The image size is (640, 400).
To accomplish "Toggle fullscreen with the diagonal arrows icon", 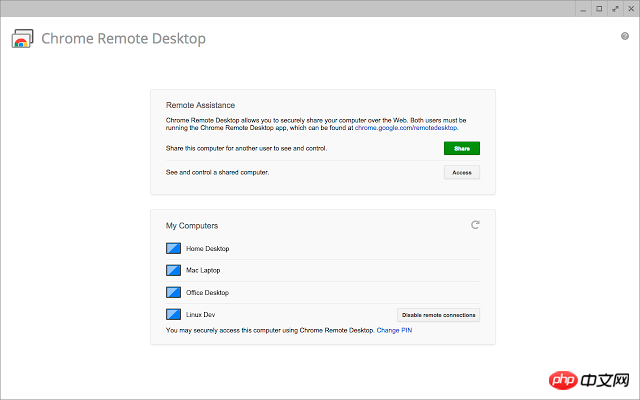I will [615, 9].
